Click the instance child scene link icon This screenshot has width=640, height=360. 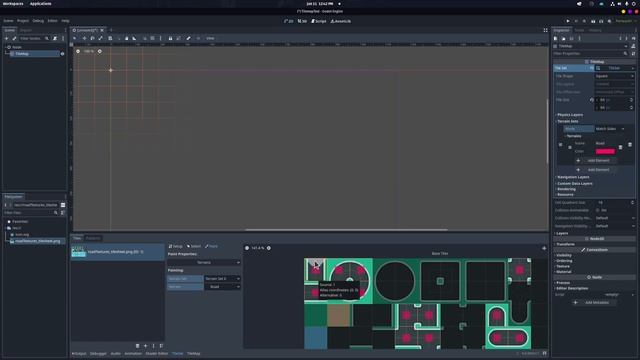[x=14, y=38]
